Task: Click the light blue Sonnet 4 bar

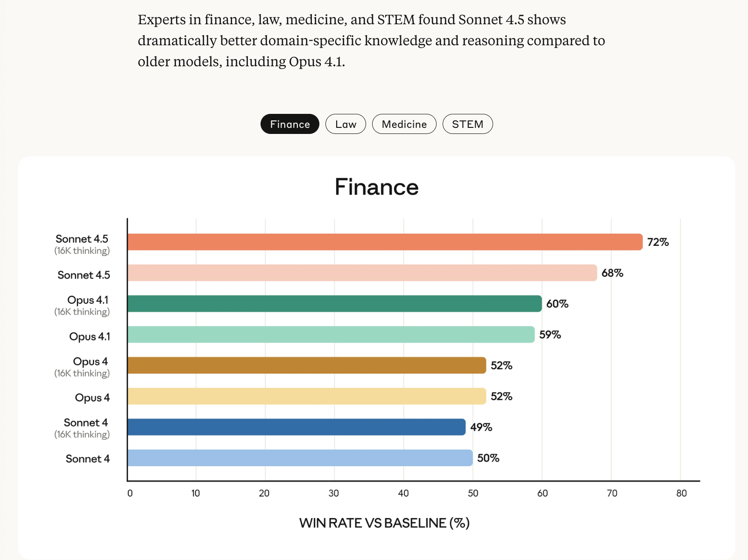Action: tap(300, 458)
